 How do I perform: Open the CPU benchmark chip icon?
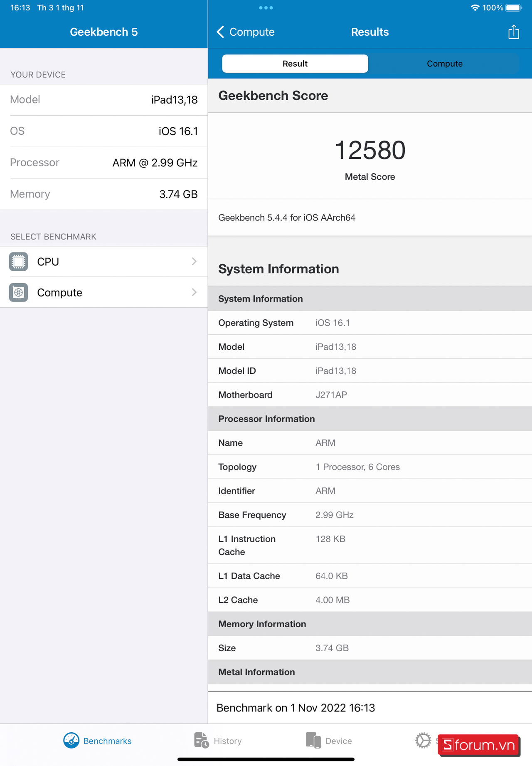click(x=19, y=262)
